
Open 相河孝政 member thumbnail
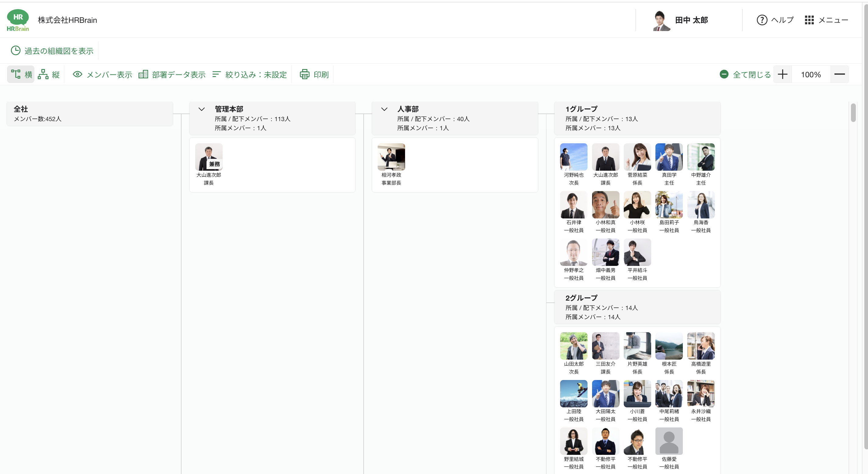[x=391, y=157]
